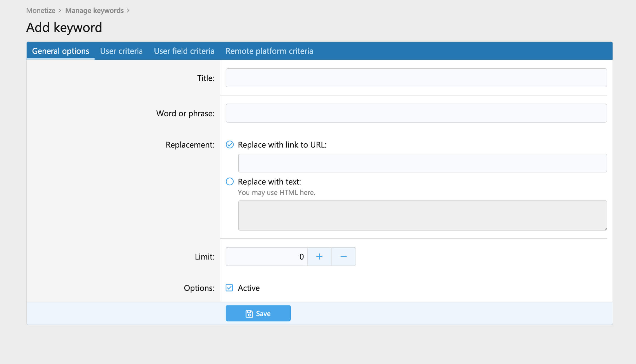Go to Monetize breadcrumb
Viewport: 636px width, 364px height.
pyautogui.click(x=41, y=10)
